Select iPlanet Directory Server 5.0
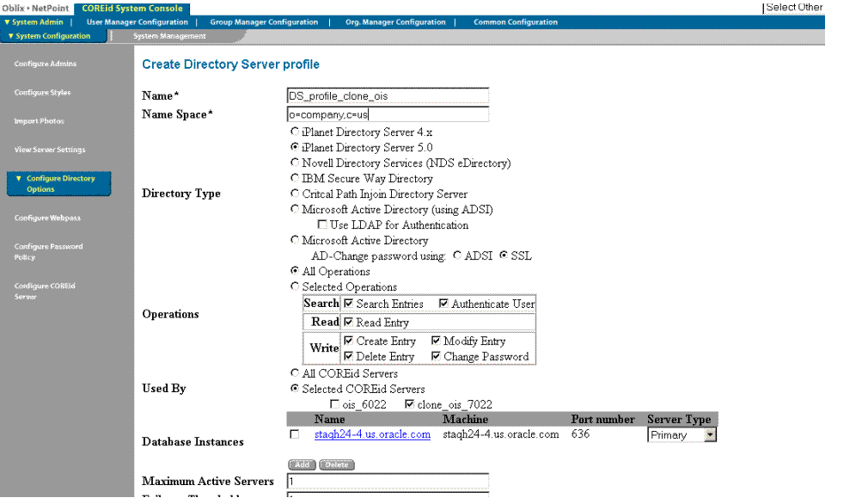 (x=295, y=147)
